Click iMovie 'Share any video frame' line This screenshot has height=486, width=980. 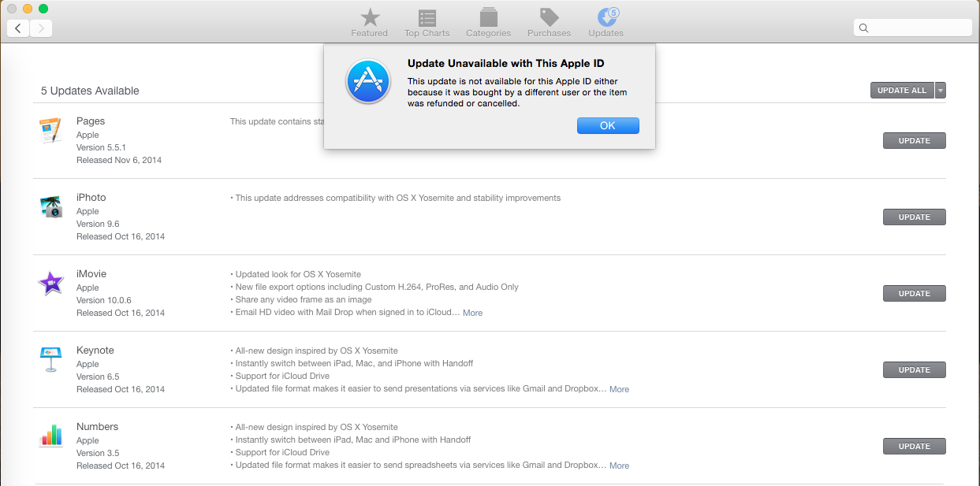pos(301,299)
